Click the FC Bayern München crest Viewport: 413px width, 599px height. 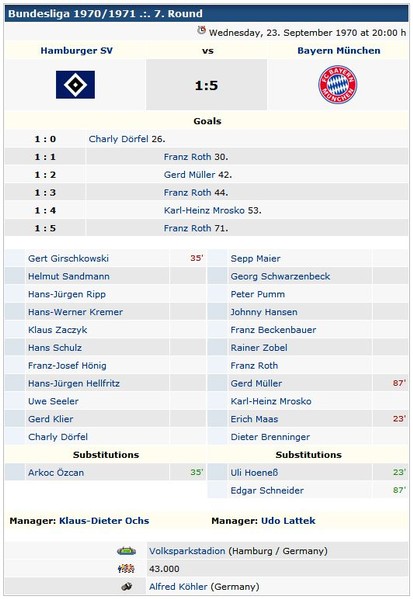point(337,84)
